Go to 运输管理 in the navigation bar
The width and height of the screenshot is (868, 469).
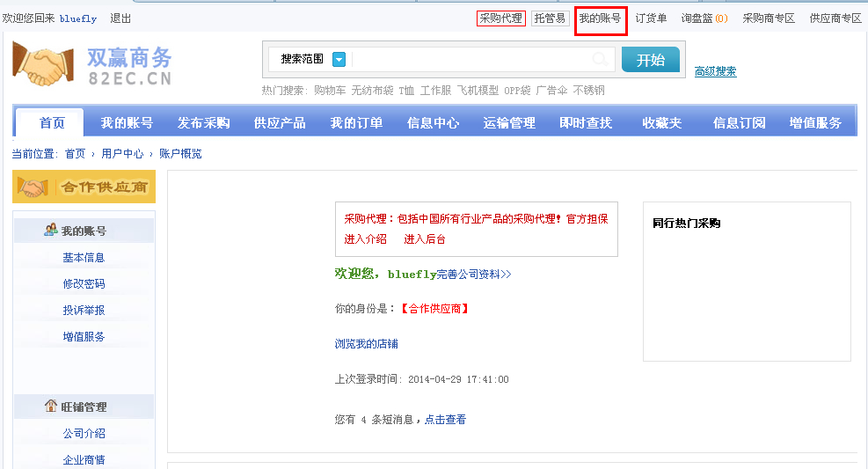pos(509,123)
